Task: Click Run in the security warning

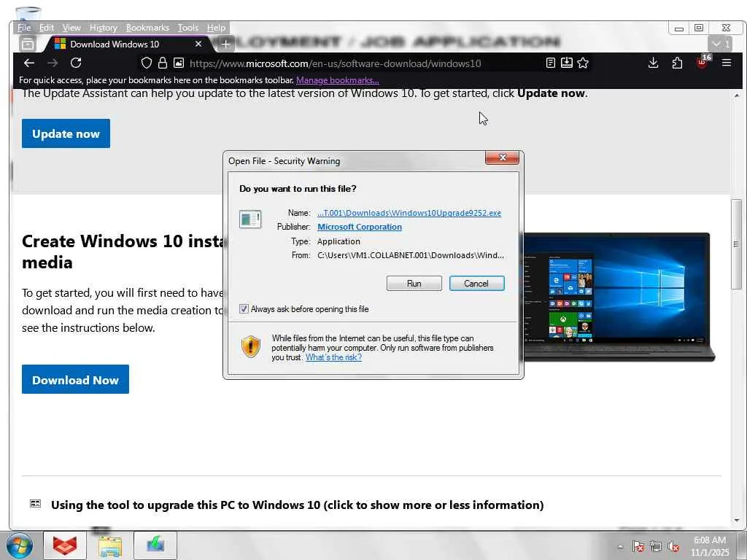Action: point(414,284)
